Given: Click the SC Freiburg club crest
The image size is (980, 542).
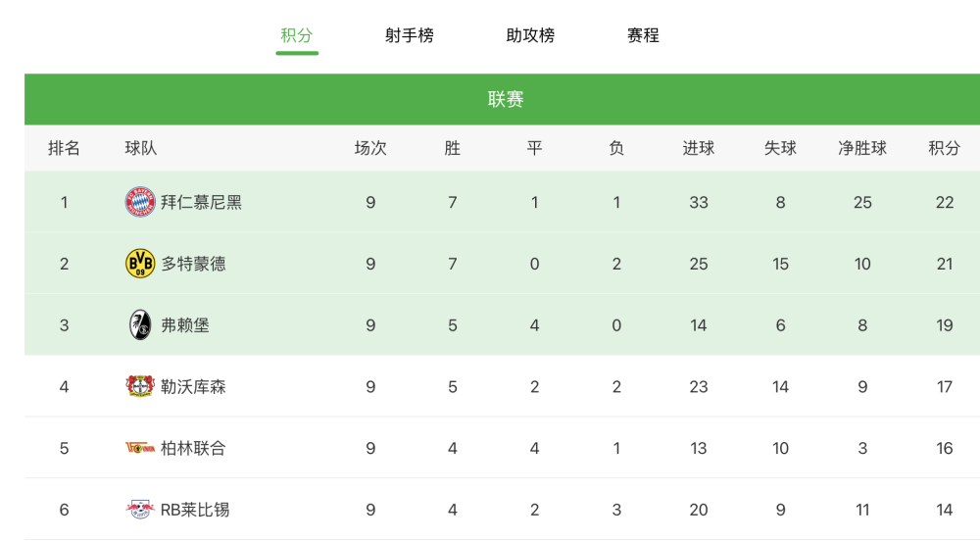Looking at the screenshot, I should [140, 325].
